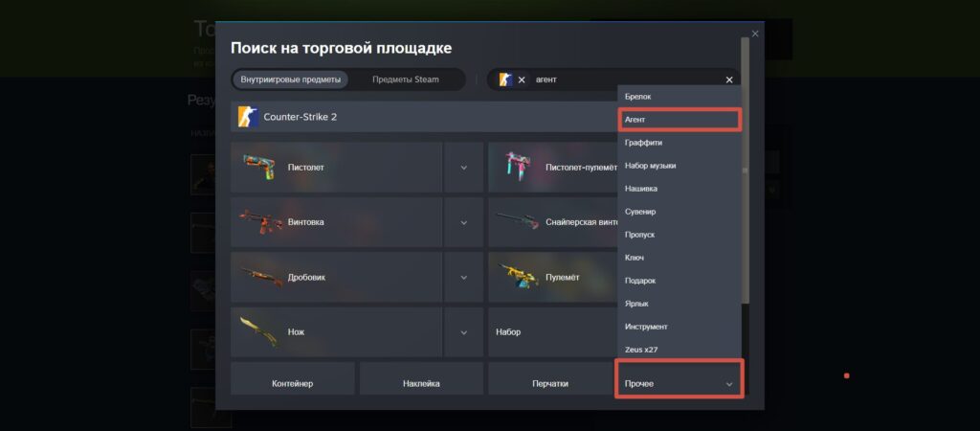
Task: Click the Винтовка rifle image
Action: (x=260, y=222)
